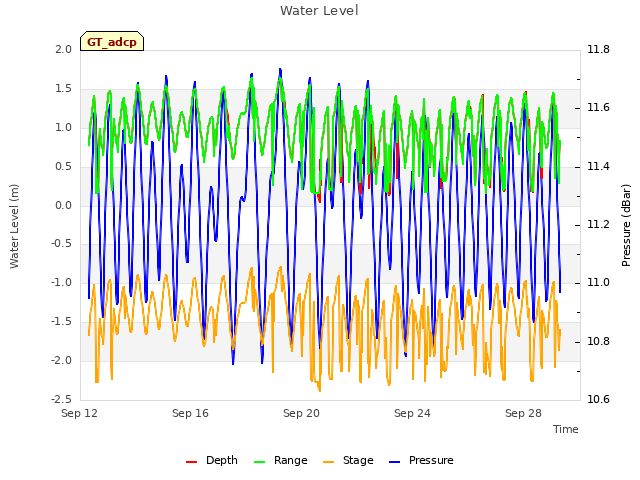Click the -1.5 left axis tick label

[61, 321]
